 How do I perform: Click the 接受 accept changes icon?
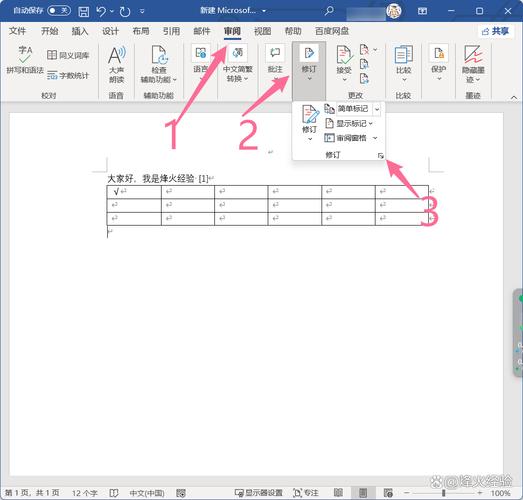[344, 55]
